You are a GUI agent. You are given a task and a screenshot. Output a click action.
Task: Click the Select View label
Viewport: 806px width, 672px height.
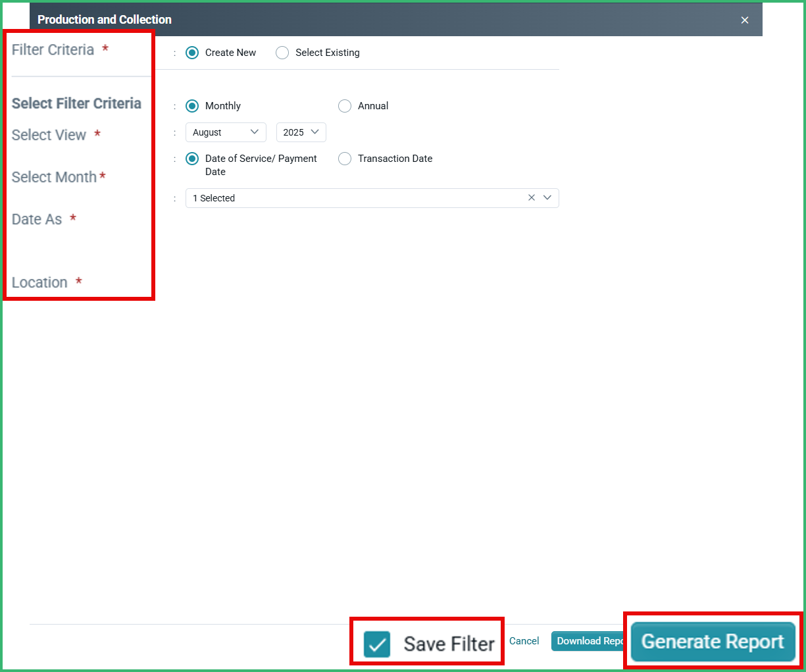pyautogui.click(x=49, y=135)
